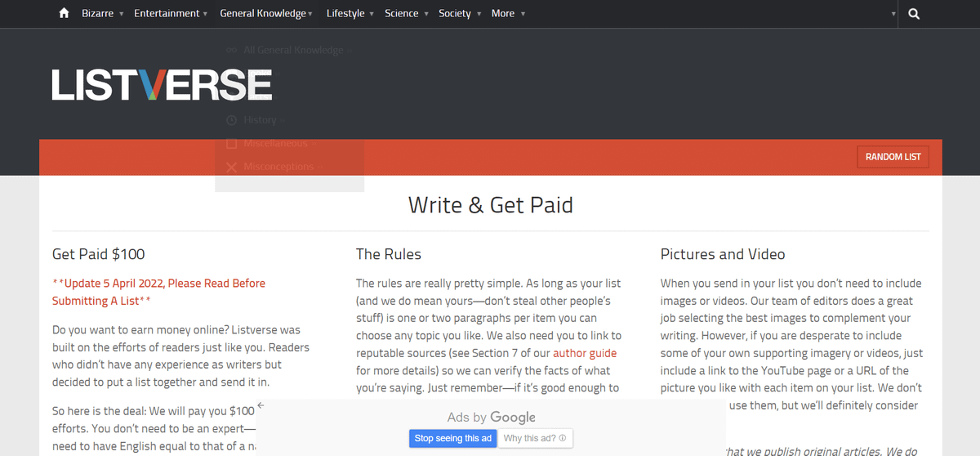The image size is (980, 456).
Task: Choose Misconceptions in the dropdown list
Action: coord(278,167)
